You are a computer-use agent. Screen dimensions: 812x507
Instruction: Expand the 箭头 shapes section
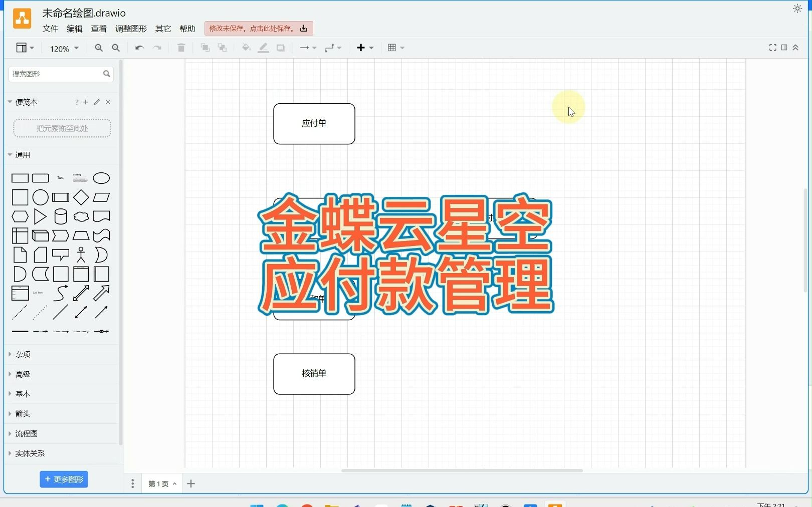coord(22,413)
